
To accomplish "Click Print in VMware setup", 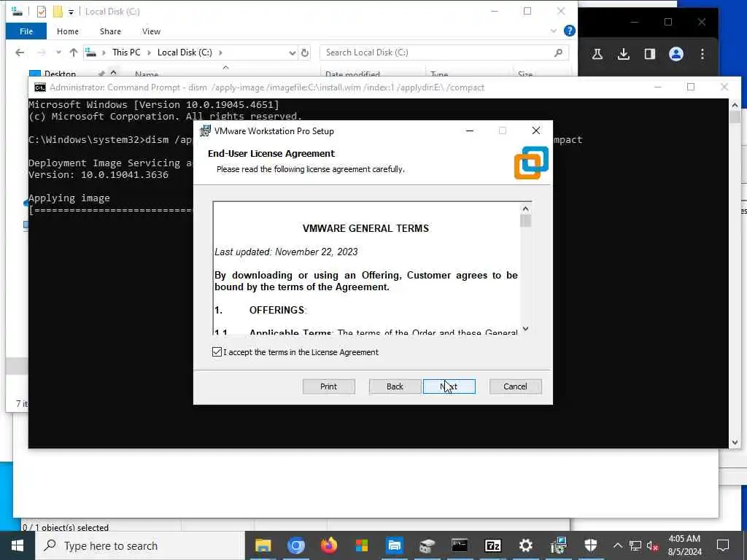I will [328, 386].
